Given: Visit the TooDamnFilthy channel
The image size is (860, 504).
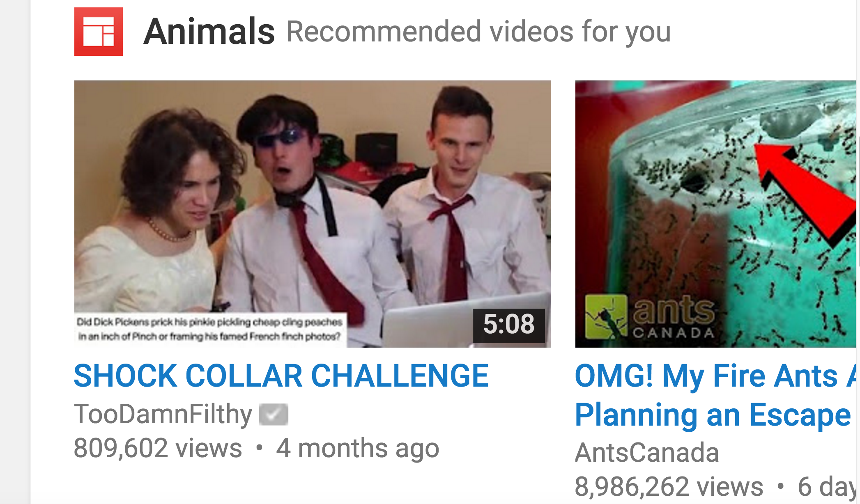Looking at the screenshot, I should [163, 414].
